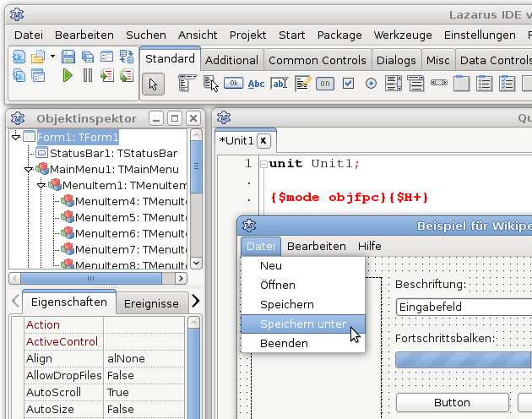This screenshot has height=419, width=532.
Task: Pick the TMainMenu component icon
Action: pyautogui.click(x=187, y=84)
